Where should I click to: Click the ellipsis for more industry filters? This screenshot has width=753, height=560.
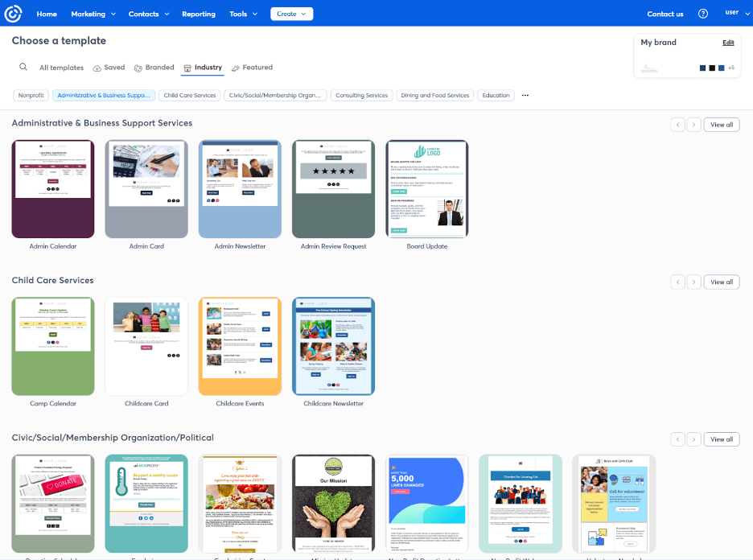(x=525, y=95)
